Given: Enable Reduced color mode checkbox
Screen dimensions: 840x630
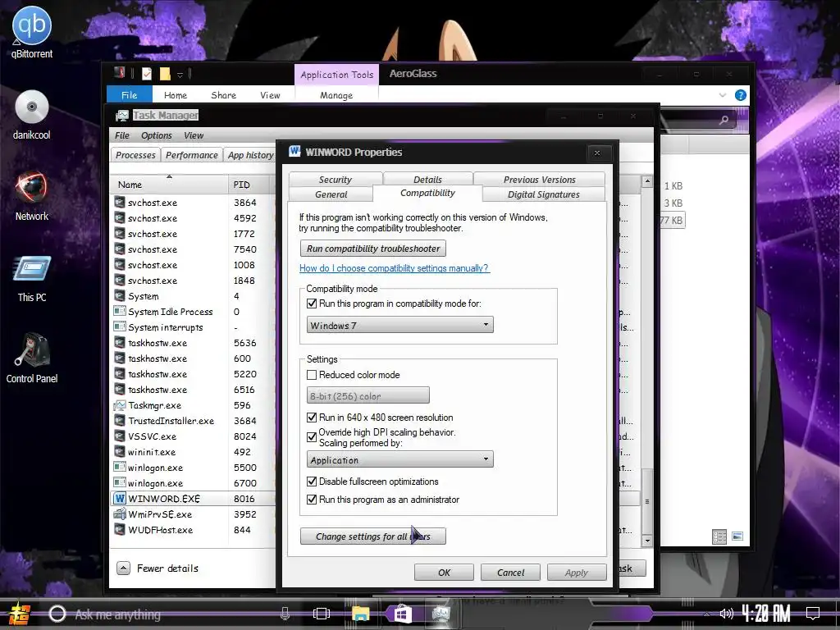Looking at the screenshot, I should [x=312, y=375].
